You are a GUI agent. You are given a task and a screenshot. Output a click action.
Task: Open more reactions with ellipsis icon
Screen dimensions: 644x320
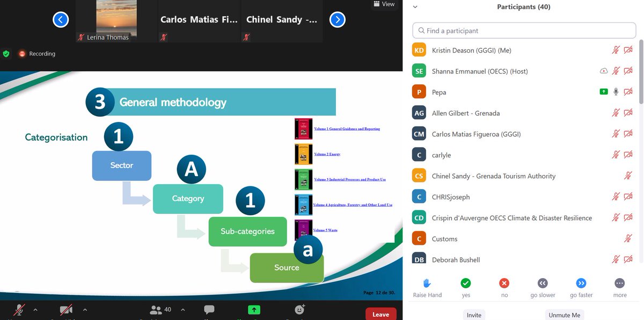[620, 283]
